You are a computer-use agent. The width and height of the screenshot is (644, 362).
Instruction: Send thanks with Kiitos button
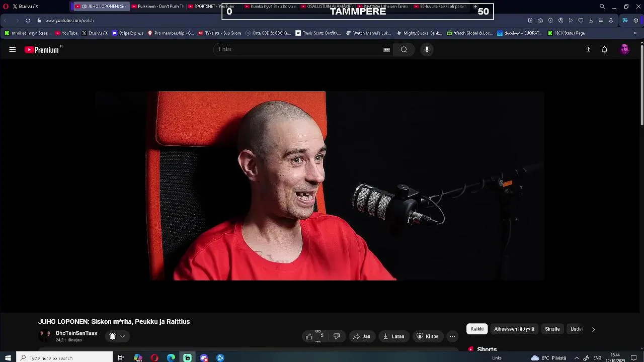coord(427,336)
